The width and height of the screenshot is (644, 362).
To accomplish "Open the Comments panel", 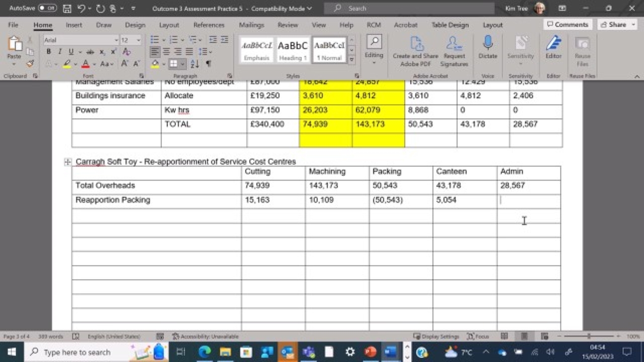I will [x=568, y=24].
